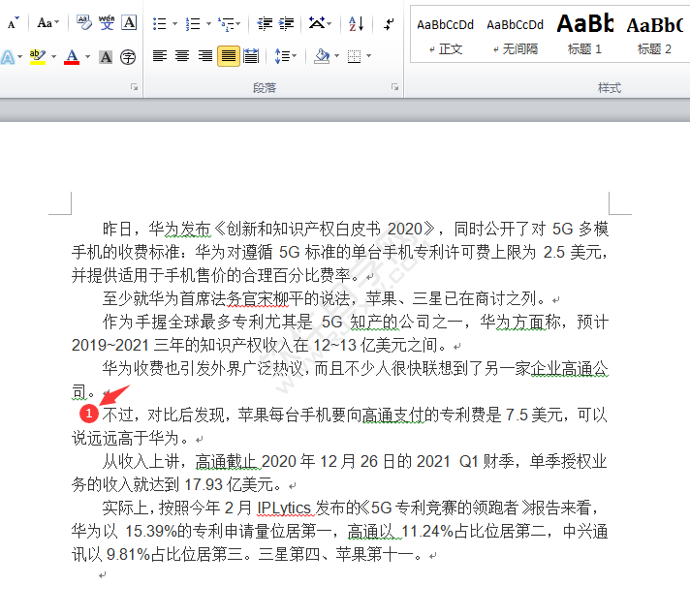Viewport: 690px width, 616px height.
Task: Open the phonetic guide (wén) tool
Action: click(107, 22)
